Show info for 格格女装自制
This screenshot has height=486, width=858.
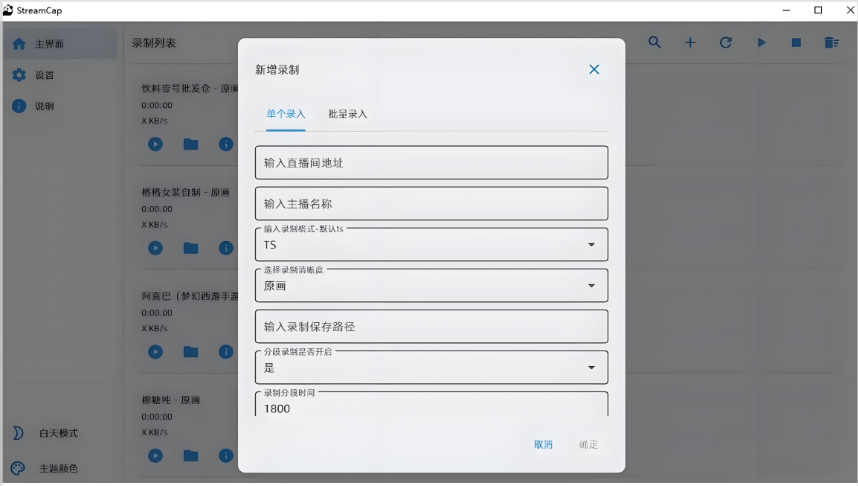tap(226, 248)
